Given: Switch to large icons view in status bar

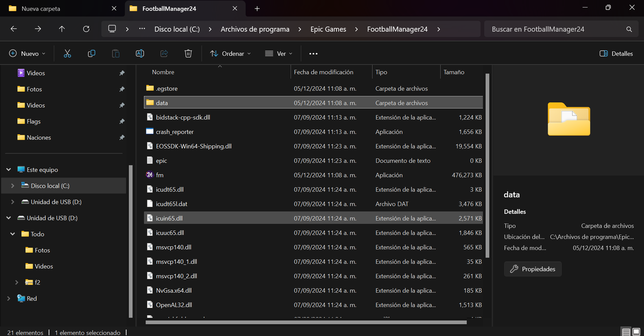Looking at the screenshot, I should click(637, 332).
